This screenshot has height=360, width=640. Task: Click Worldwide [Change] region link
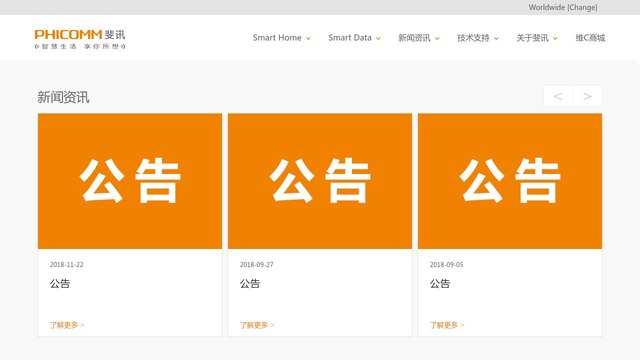click(x=563, y=7)
